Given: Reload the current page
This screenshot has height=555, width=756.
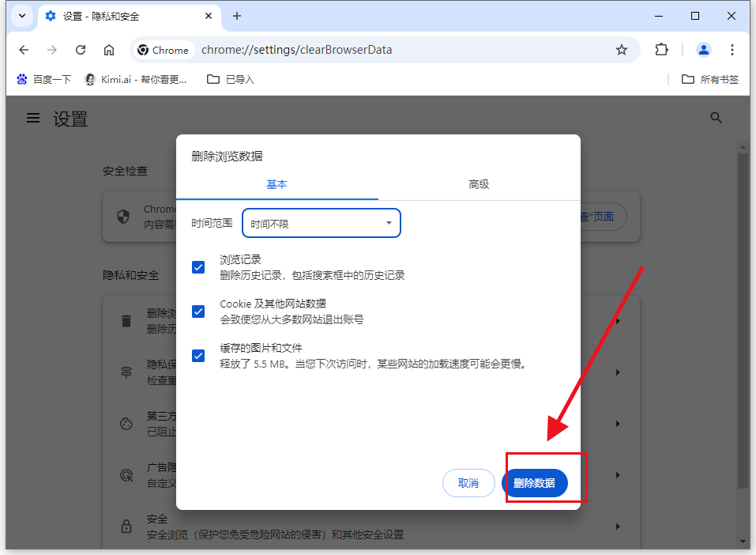Looking at the screenshot, I should pyautogui.click(x=81, y=50).
